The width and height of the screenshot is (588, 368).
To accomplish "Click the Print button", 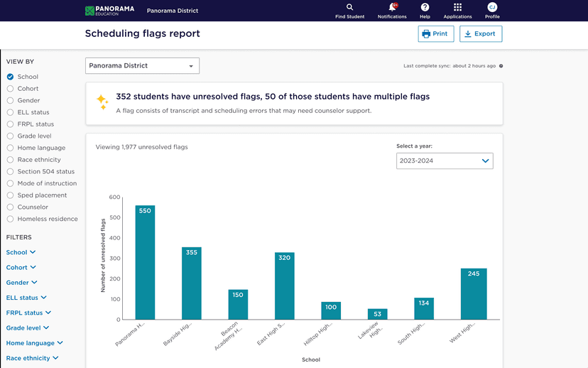I will 435,34.
